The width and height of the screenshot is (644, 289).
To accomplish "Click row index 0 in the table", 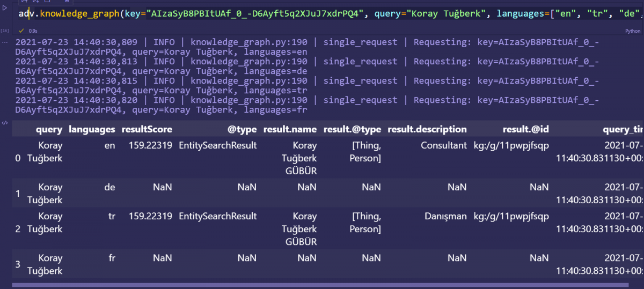I will [18, 158].
